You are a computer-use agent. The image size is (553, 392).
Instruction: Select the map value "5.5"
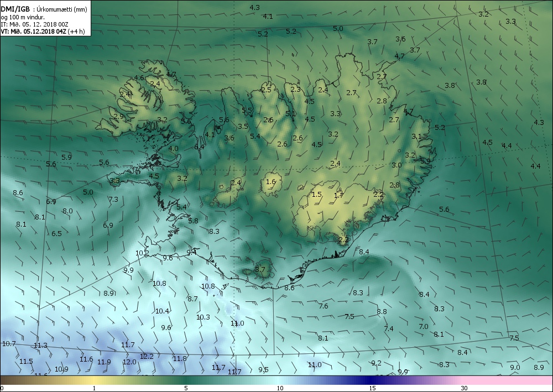click(247, 111)
